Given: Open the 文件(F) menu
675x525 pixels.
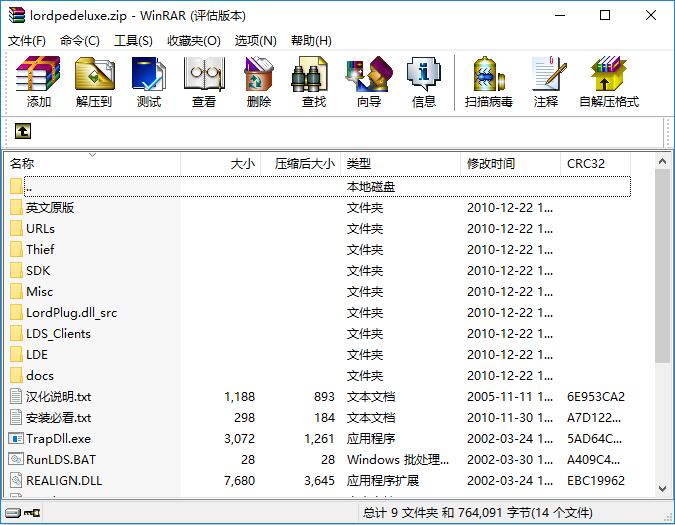Looking at the screenshot, I should pyautogui.click(x=27, y=41).
